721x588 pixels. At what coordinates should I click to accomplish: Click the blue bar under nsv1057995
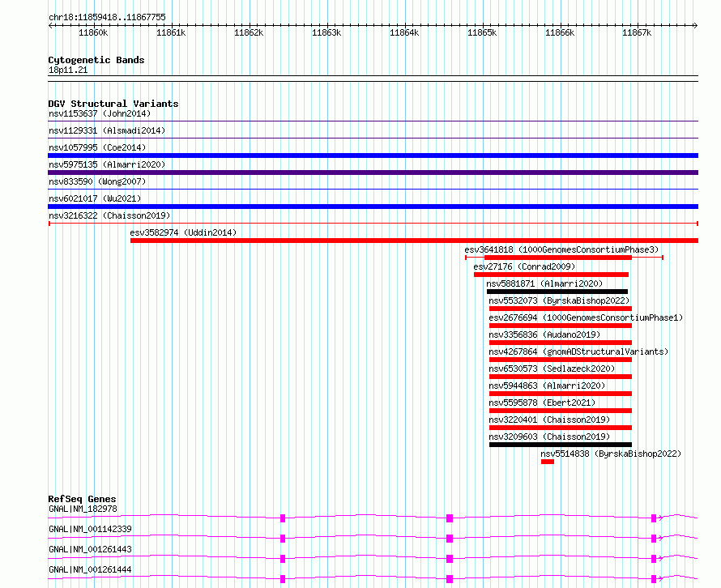373,156
